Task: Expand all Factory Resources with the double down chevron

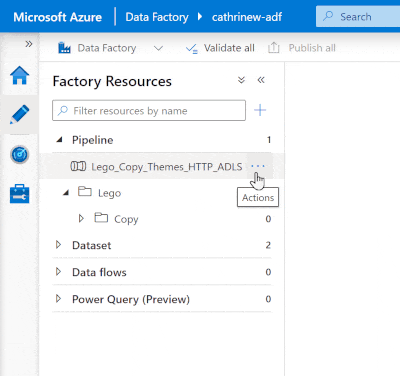Action: [241, 80]
